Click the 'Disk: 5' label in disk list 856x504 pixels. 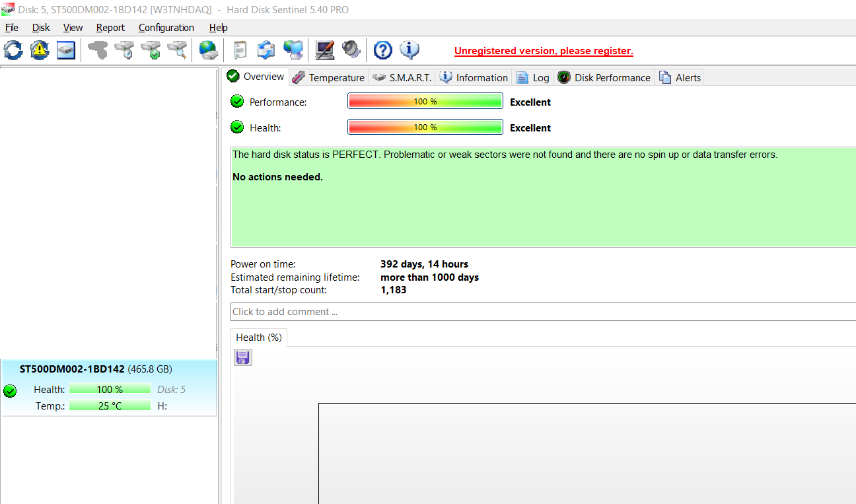click(171, 390)
